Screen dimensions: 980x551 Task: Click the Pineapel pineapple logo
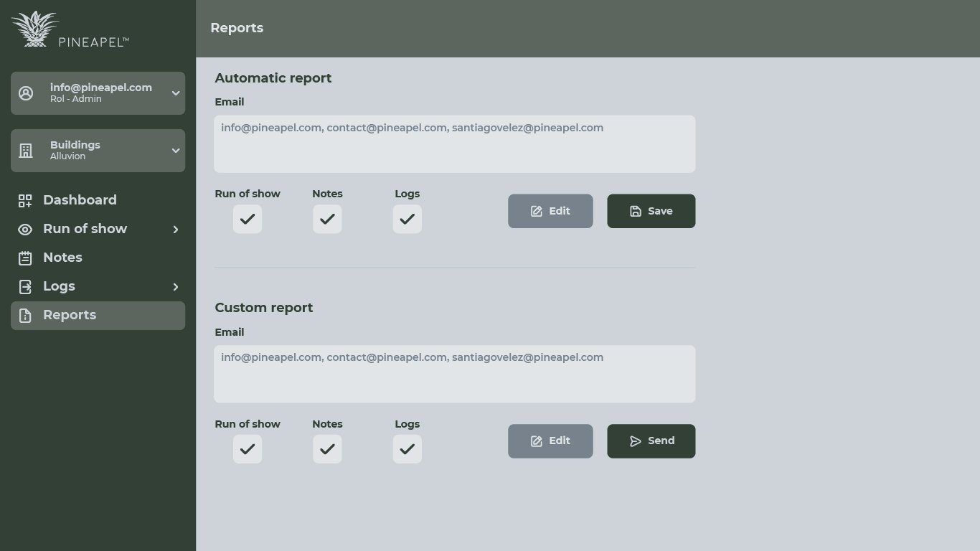tap(35, 29)
